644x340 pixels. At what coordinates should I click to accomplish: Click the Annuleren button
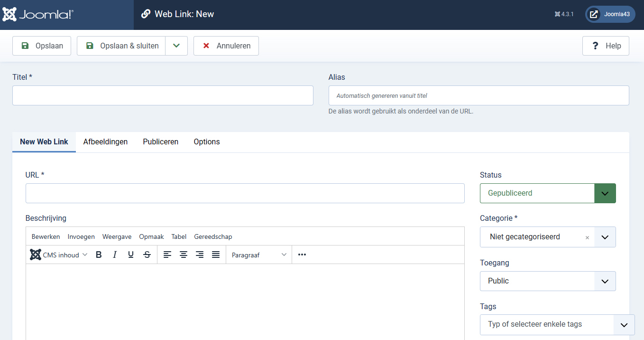(x=226, y=46)
